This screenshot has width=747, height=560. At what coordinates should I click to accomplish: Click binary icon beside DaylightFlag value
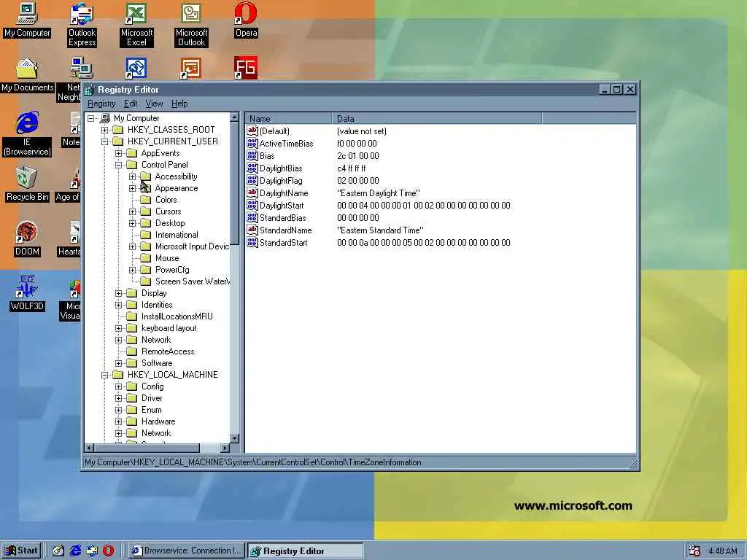tap(252, 181)
